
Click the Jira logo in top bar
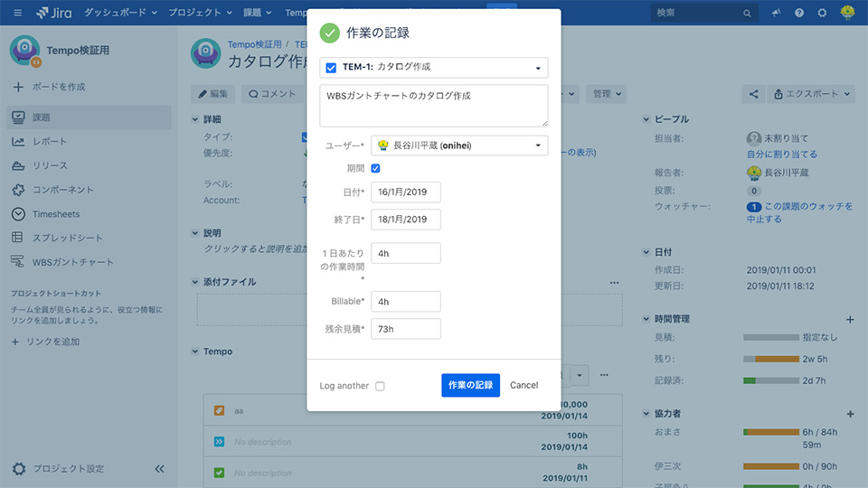pos(54,13)
